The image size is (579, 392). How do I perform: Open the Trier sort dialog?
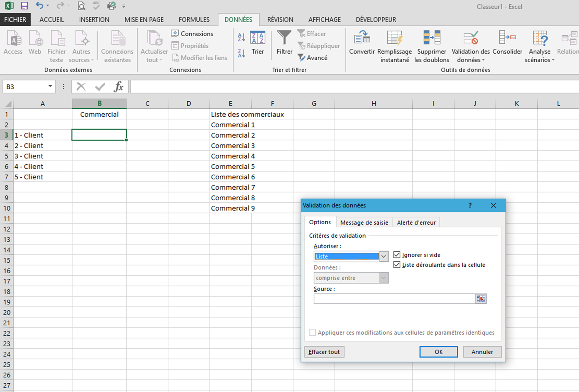258,43
